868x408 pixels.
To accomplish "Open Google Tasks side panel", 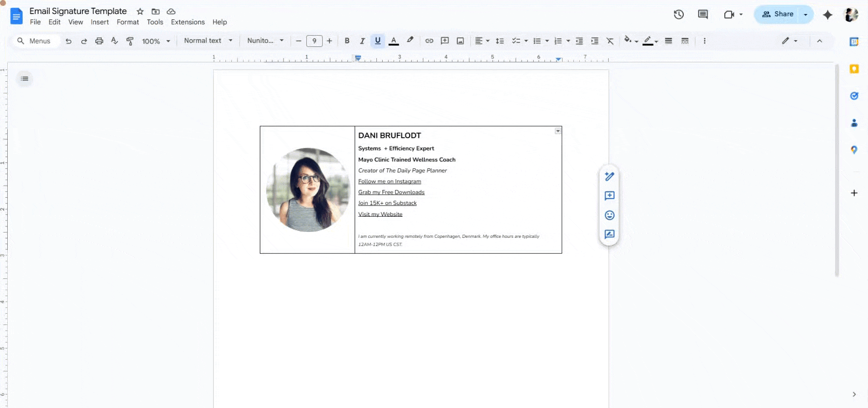I will (854, 96).
